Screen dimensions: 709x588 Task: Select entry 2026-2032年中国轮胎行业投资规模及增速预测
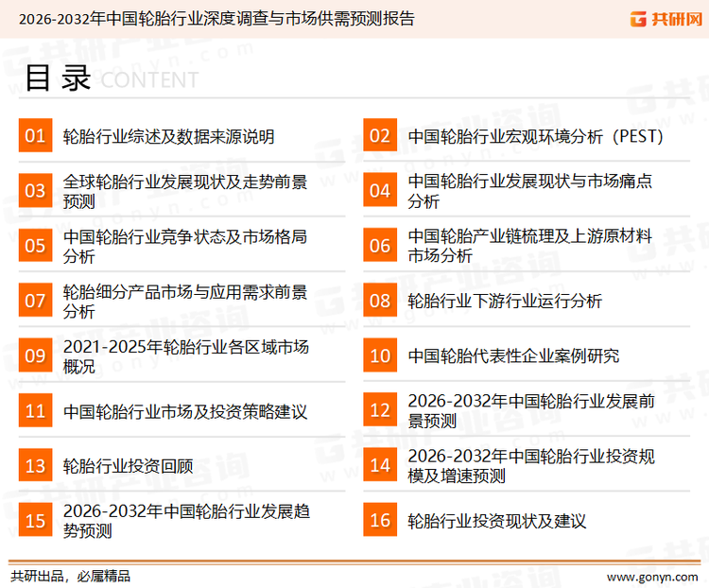click(531, 465)
